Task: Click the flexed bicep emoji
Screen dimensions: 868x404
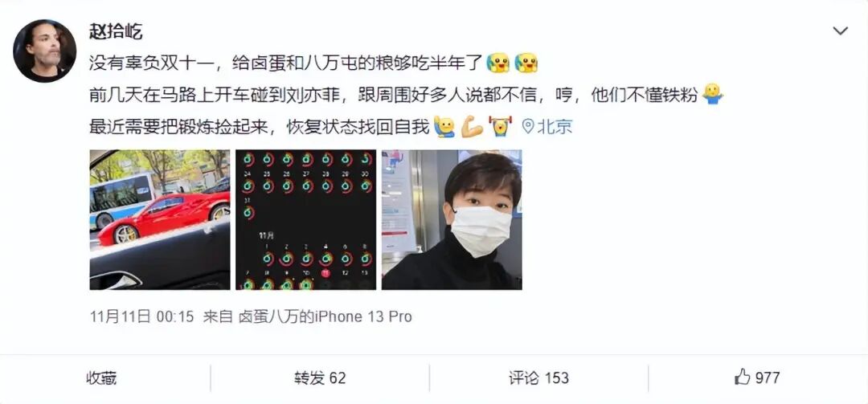Action: coord(473,127)
